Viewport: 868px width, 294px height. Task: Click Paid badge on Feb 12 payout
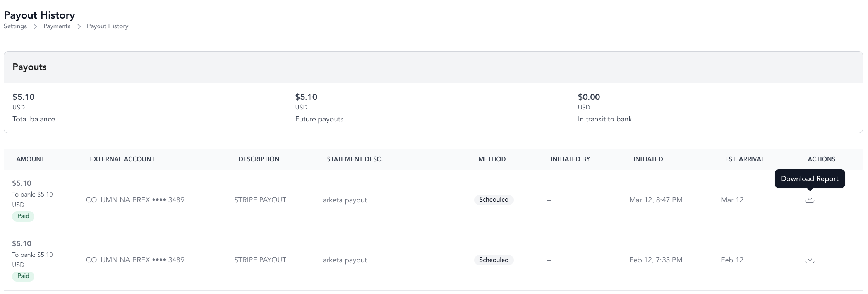click(x=23, y=276)
